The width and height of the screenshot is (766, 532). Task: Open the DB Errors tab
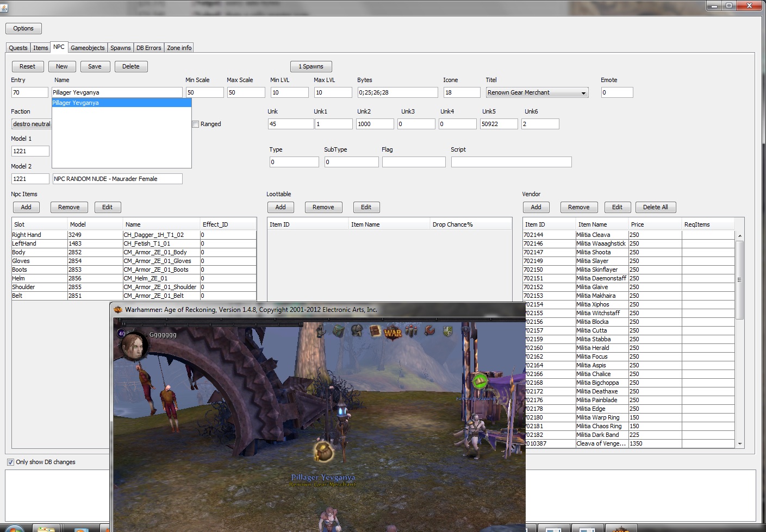pyautogui.click(x=149, y=48)
